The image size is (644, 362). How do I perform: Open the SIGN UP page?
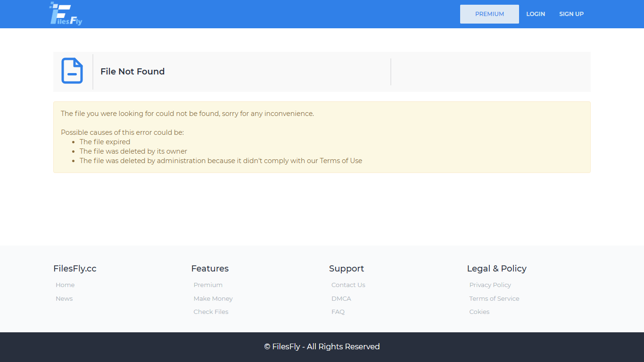[571, 14]
